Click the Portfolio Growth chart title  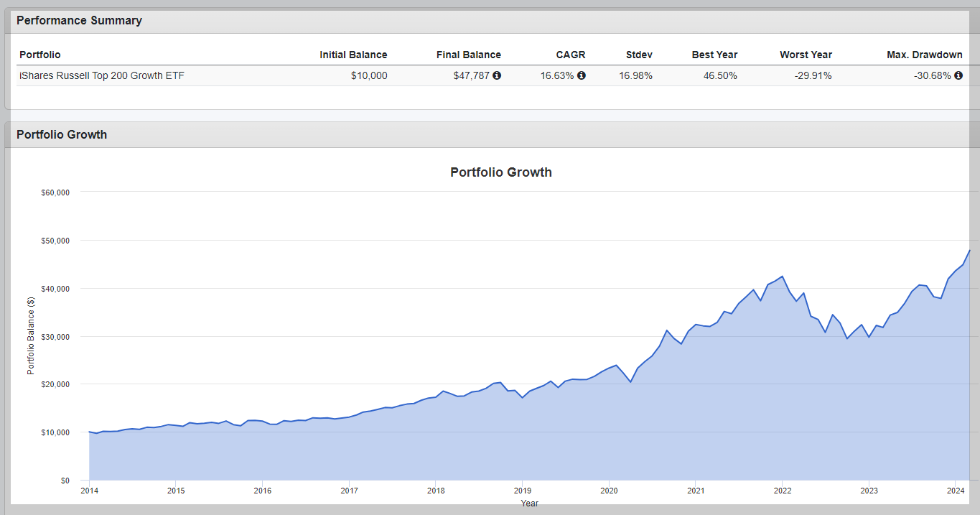(501, 172)
